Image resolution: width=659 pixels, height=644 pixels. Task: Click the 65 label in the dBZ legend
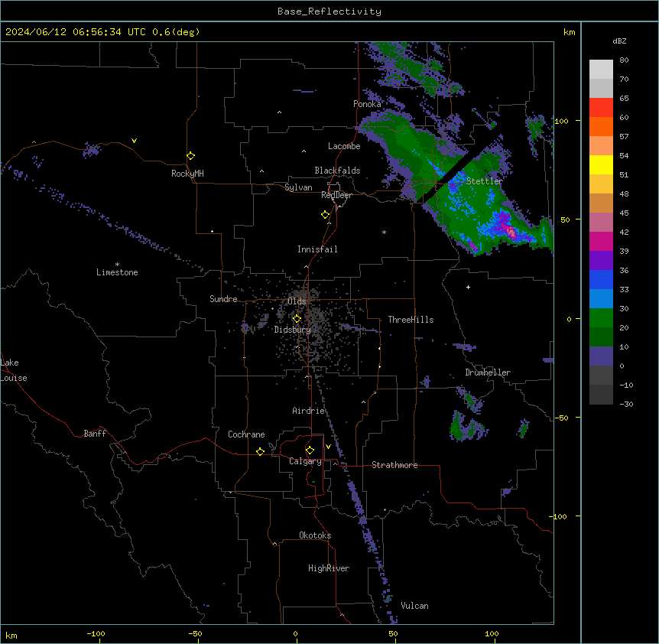coord(624,99)
